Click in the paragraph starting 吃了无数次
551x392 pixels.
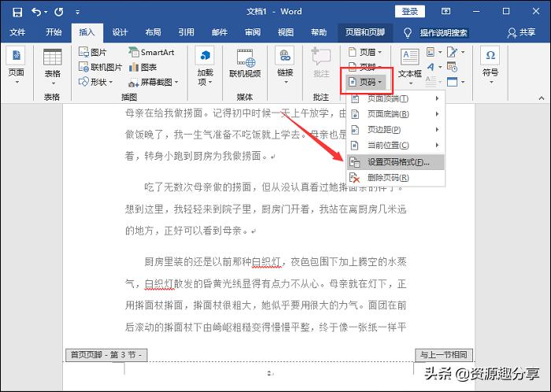coord(266,209)
